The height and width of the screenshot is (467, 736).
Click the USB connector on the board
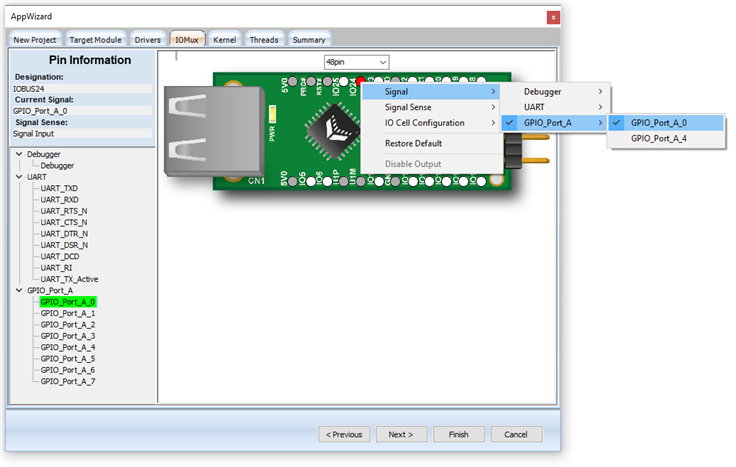coord(214,131)
